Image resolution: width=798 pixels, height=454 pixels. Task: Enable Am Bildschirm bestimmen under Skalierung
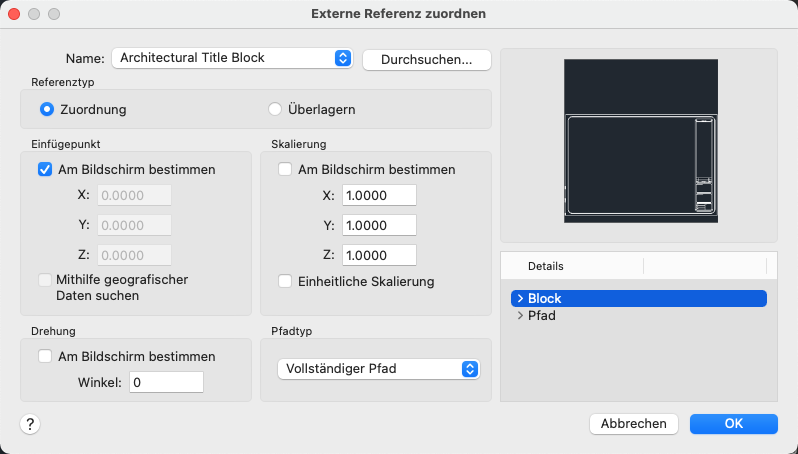(285, 169)
